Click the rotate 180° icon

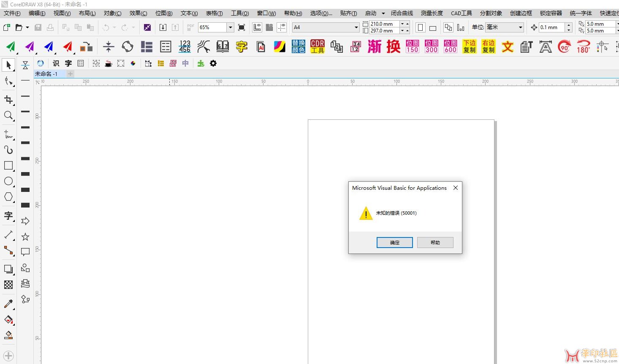point(584,46)
